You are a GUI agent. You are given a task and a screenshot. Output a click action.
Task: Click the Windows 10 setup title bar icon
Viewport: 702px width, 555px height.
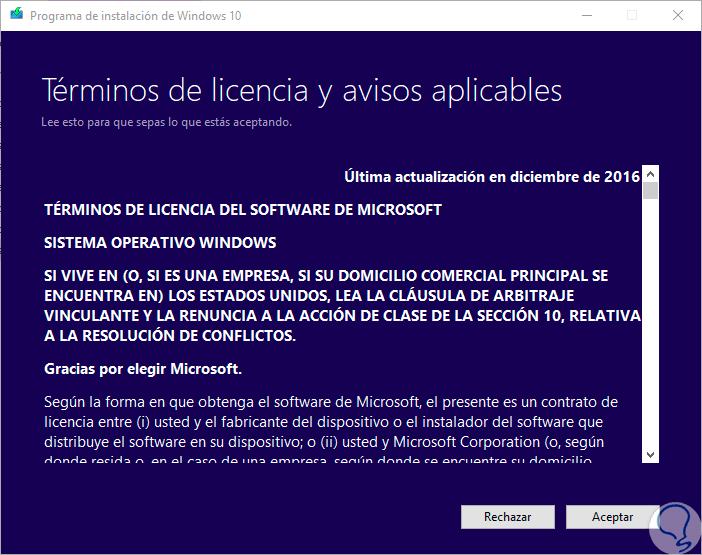[17, 14]
